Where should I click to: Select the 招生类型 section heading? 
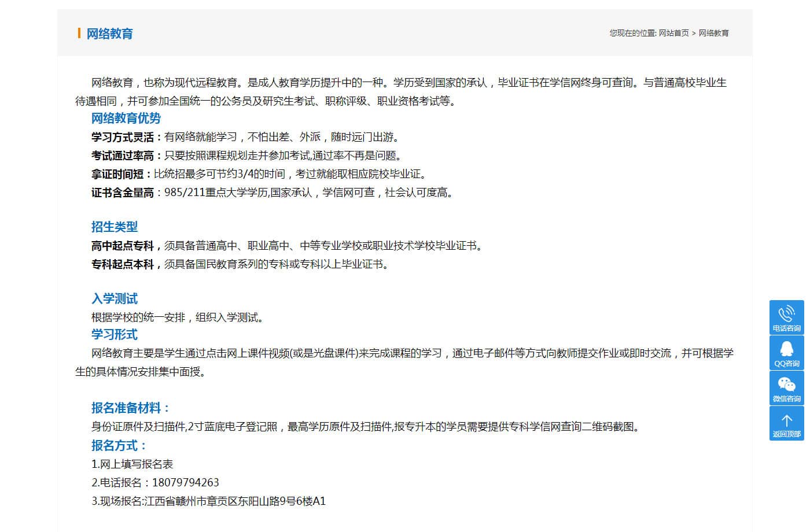pyautogui.click(x=114, y=227)
